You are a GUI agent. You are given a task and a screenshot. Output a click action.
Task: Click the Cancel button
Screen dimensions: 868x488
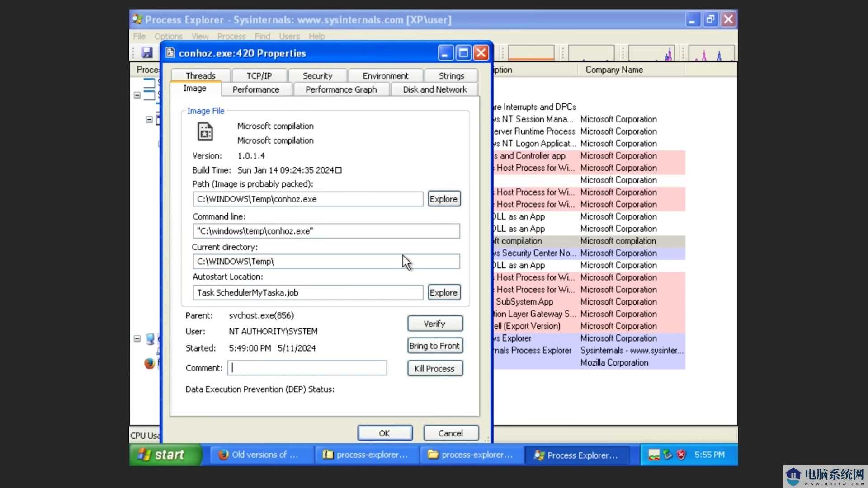click(x=450, y=433)
